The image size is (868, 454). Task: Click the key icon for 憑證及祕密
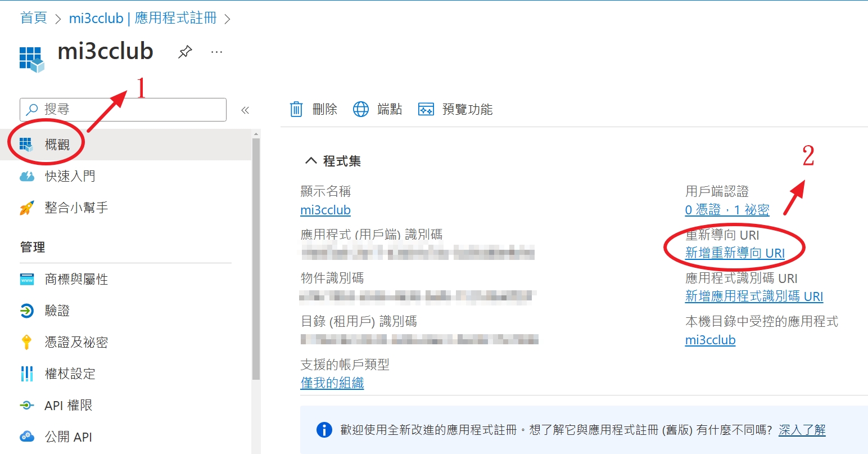point(26,342)
